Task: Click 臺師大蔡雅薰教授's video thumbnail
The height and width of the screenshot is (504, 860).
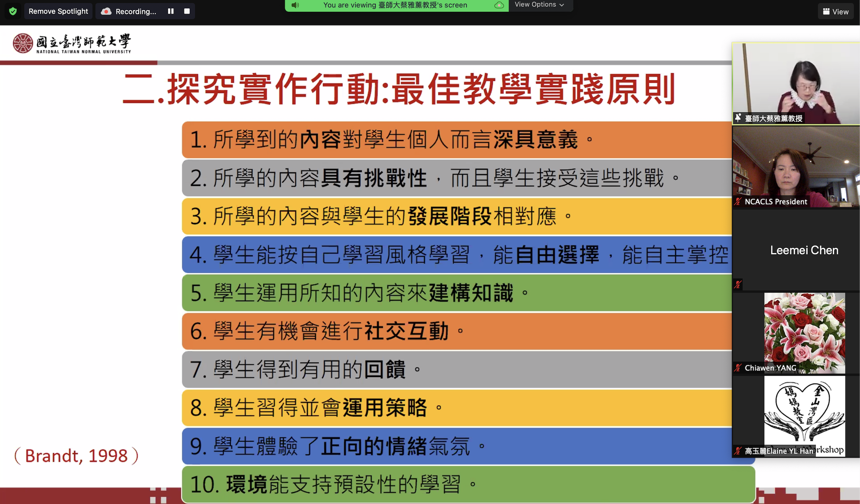Action: (x=796, y=82)
